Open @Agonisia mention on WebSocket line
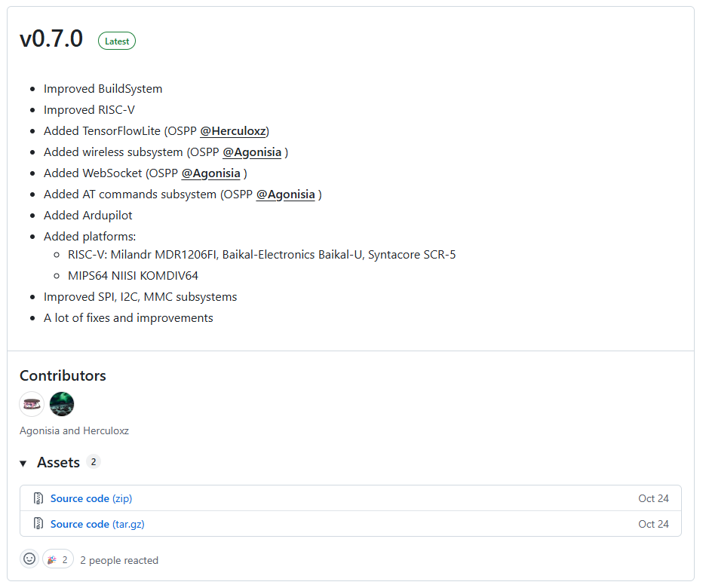 [211, 173]
